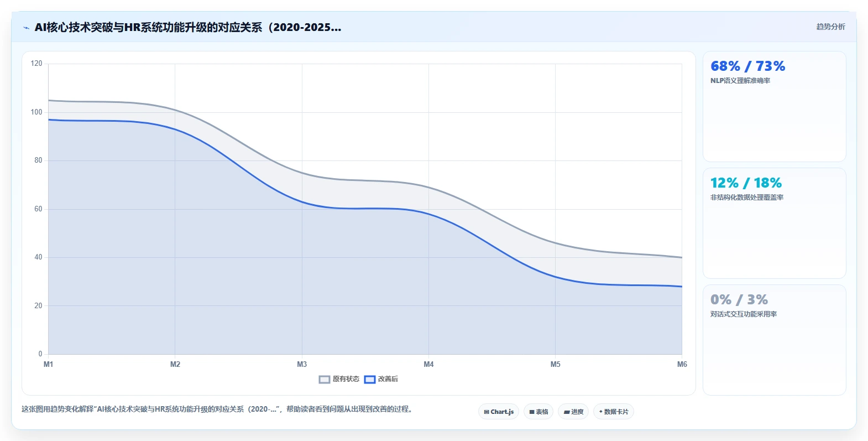Click the 进度 tag

tap(573, 412)
